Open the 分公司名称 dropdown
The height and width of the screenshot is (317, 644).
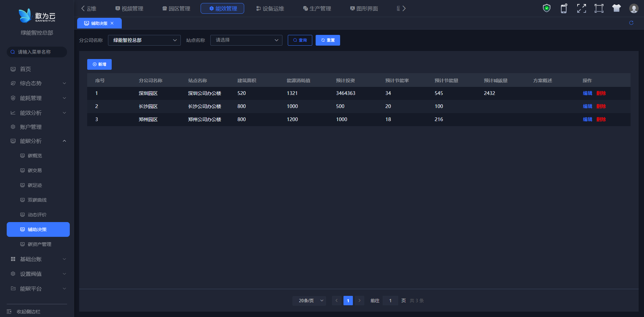pos(144,40)
